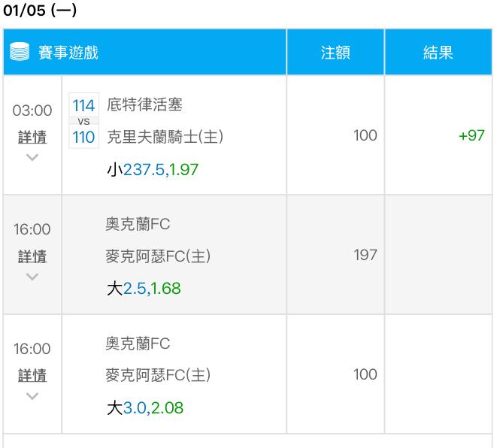Click the 賽事遊戲 column header
The height and width of the screenshot is (448, 500).
[x=68, y=53]
